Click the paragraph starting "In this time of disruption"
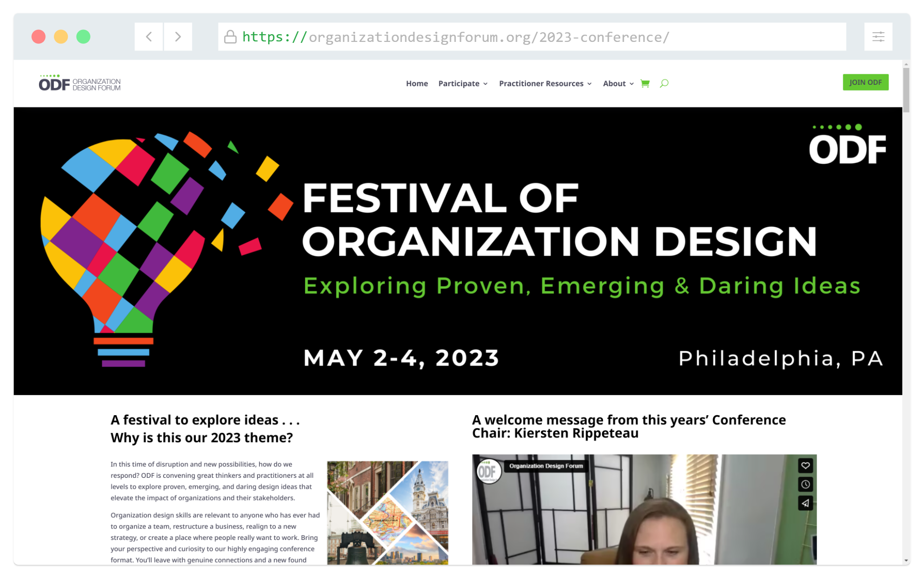924x578 pixels. point(212,481)
